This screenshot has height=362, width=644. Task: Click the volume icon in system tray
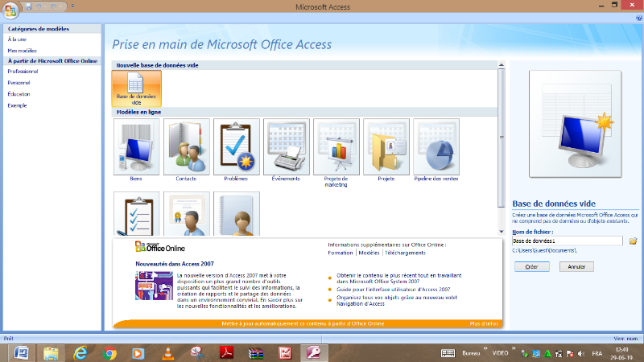(580, 353)
